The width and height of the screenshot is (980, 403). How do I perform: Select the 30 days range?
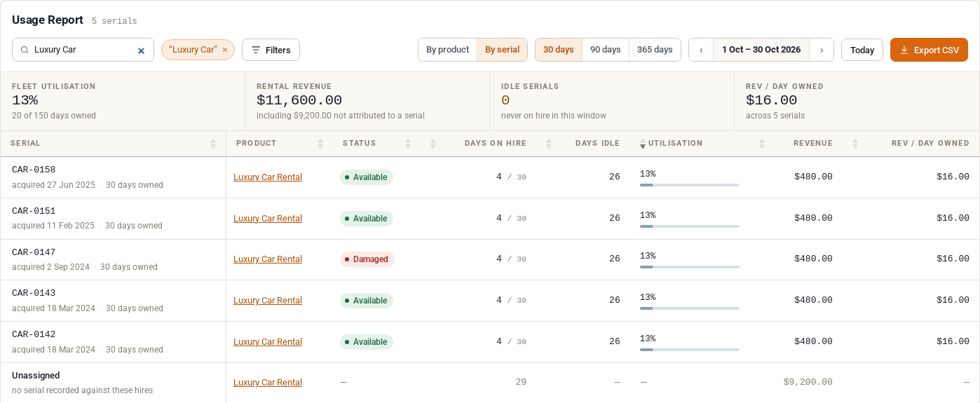[559, 50]
